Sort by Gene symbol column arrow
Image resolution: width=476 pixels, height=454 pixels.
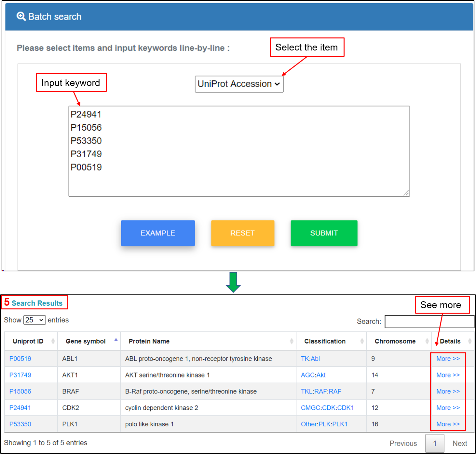116,340
